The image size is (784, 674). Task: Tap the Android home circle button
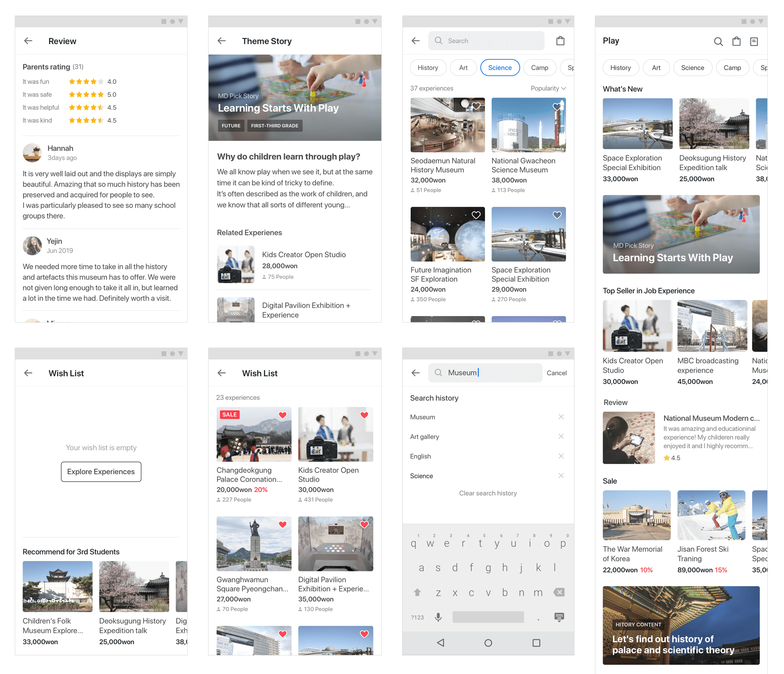coord(488,643)
